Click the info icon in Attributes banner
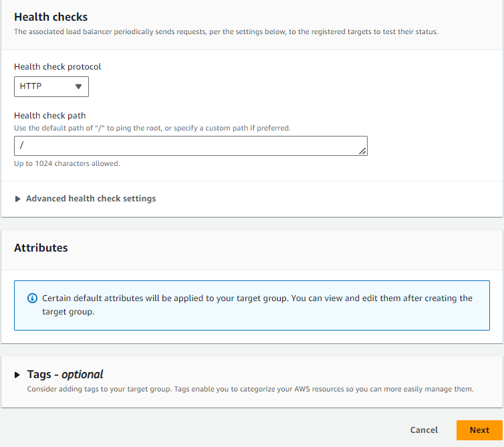 [x=32, y=298]
